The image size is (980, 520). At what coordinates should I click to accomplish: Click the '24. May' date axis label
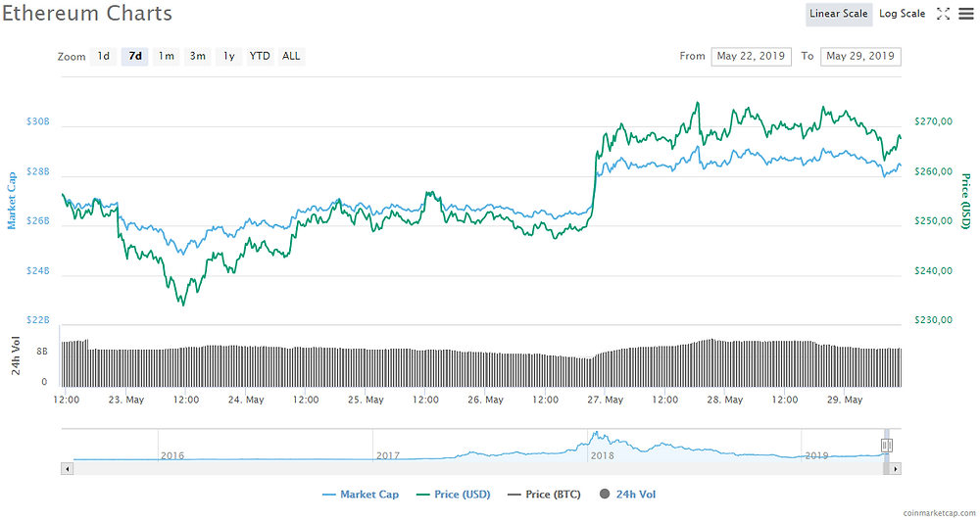[246, 400]
